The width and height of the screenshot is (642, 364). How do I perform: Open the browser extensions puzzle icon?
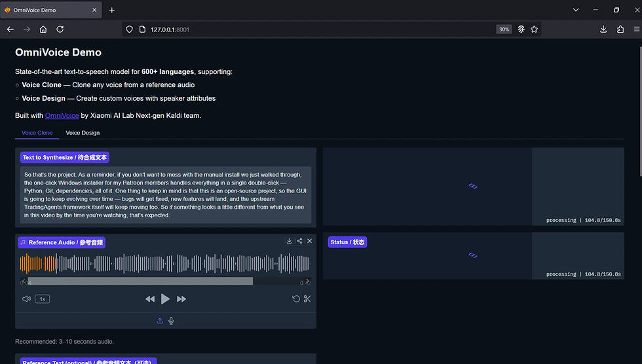click(620, 29)
